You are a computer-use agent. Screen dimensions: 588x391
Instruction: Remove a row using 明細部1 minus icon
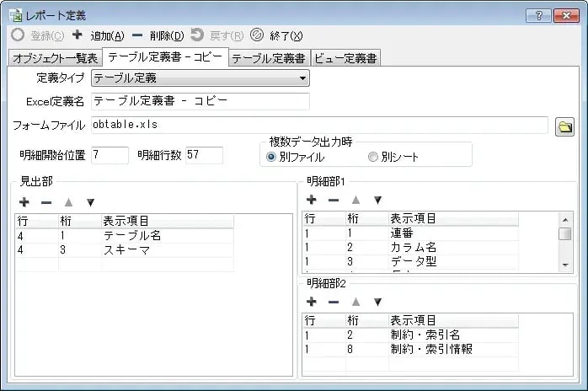point(334,200)
